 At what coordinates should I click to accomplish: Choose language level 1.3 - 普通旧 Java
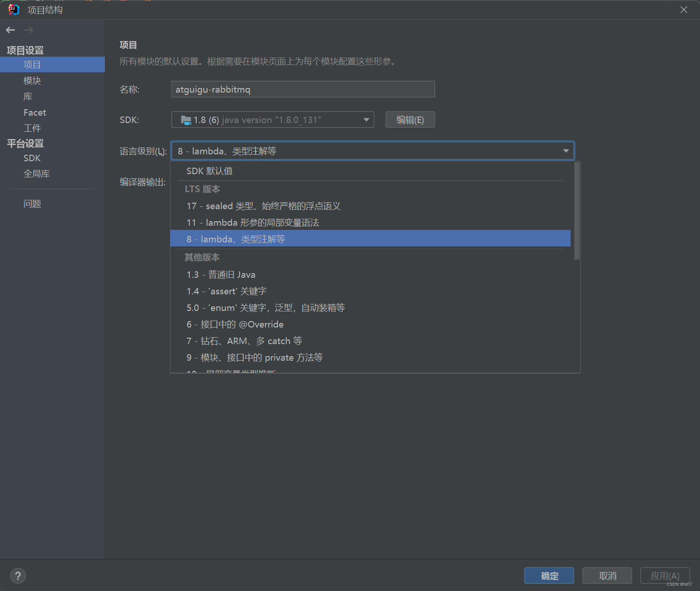tap(370, 275)
